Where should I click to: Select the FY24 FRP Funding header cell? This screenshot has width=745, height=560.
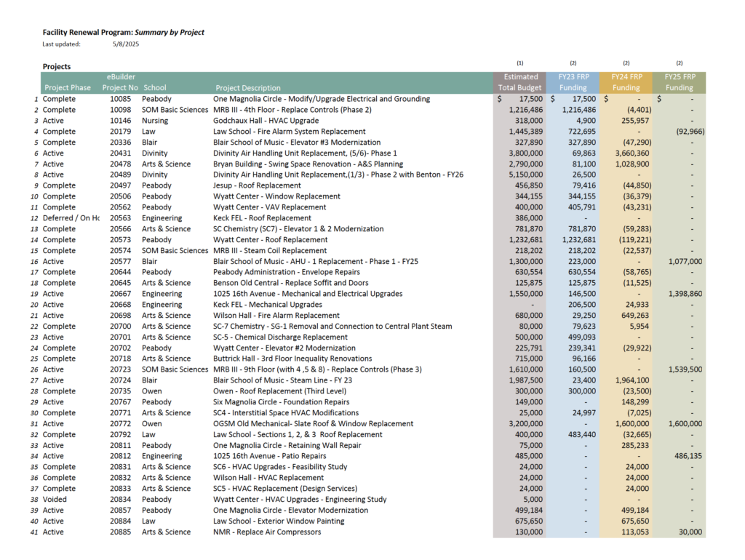tap(626, 82)
